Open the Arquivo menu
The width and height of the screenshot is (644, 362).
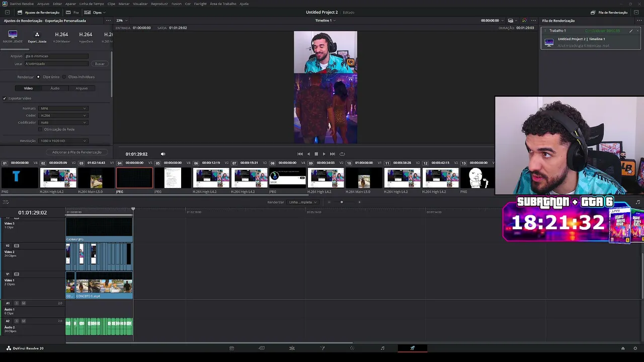pyautogui.click(x=43, y=4)
